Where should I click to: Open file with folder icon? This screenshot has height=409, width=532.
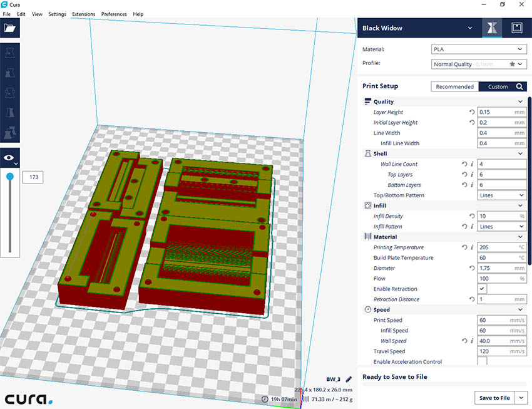(x=10, y=28)
